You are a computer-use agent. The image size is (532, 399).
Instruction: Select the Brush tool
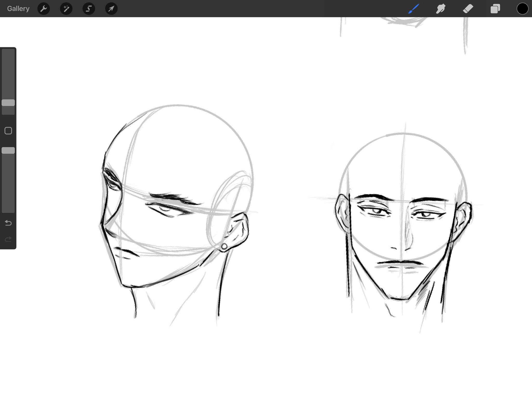point(414,9)
